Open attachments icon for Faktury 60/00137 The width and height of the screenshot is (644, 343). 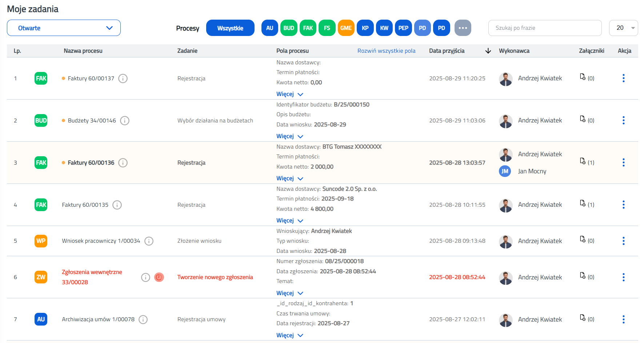(583, 77)
